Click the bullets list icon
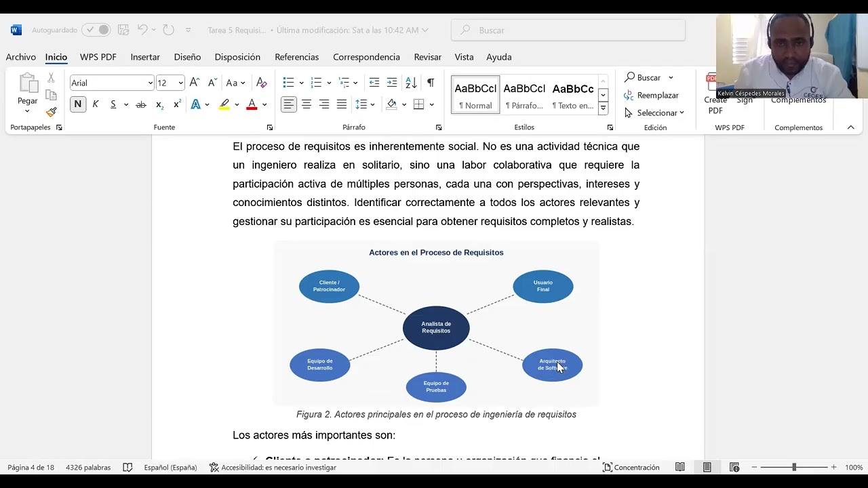868x488 pixels. tap(288, 83)
